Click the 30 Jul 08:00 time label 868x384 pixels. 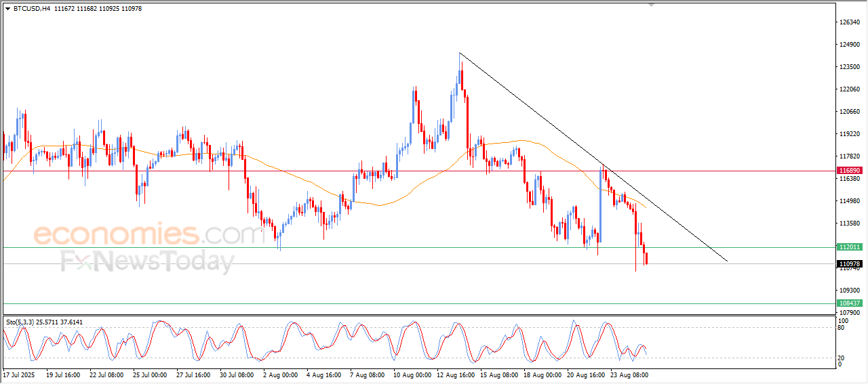pyautogui.click(x=237, y=375)
